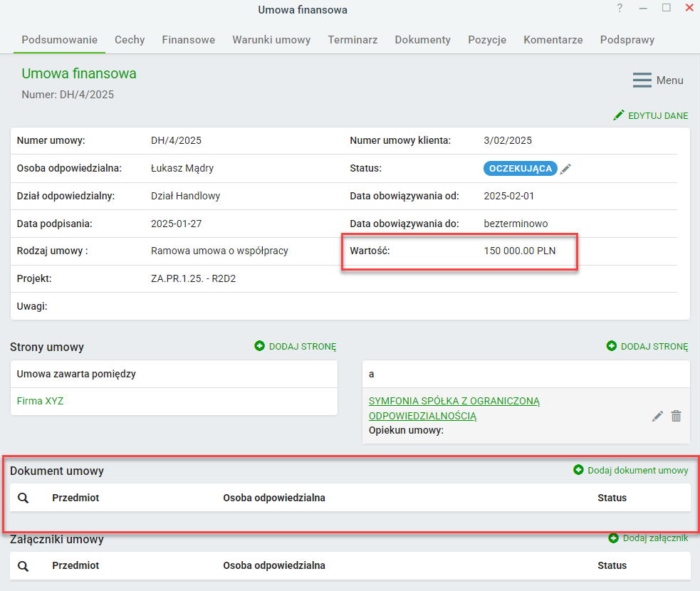This screenshot has width=700, height=591.
Task: Click the pencil icon beside EDYTUJ DANE
Action: pos(618,115)
